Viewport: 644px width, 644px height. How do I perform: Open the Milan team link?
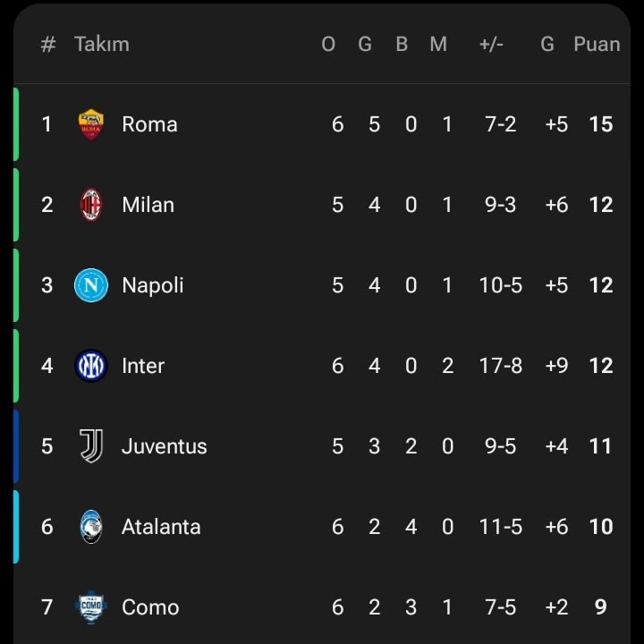coord(148,205)
